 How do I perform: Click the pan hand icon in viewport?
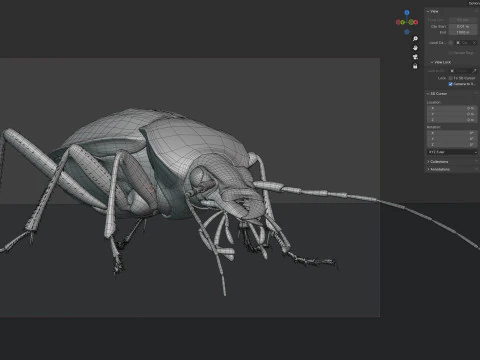[x=415, y=48]
